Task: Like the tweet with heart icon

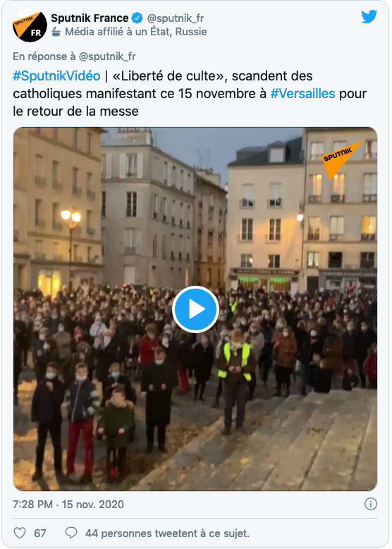Action: coord(20,533)
